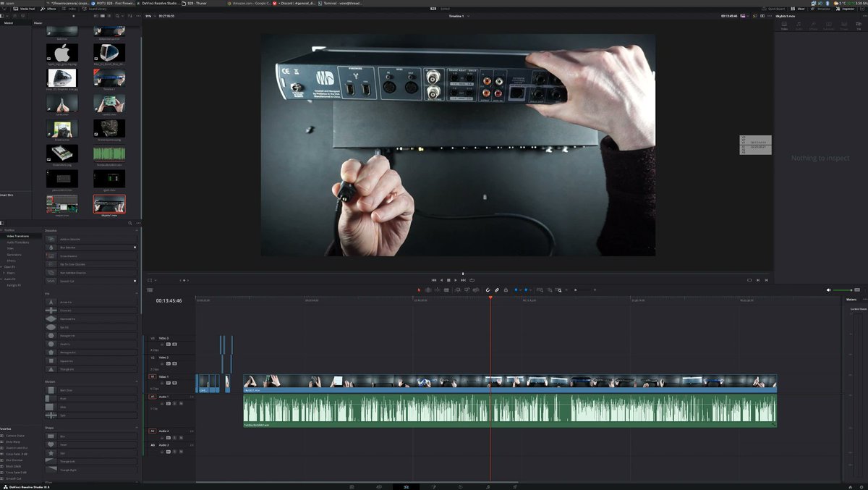Solo the Audio 1 track
The width and height of the screenshot is (868, 490).
174,403
